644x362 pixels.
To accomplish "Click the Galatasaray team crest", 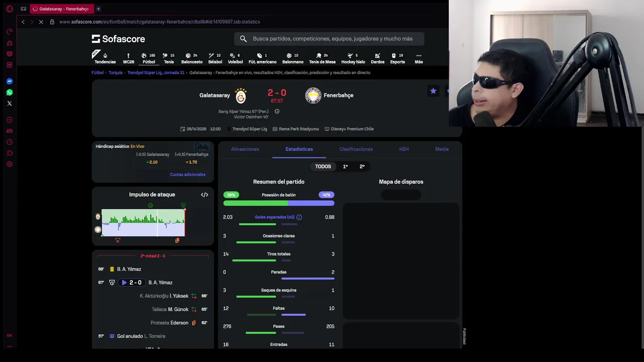I will click(x=241, y=96).
